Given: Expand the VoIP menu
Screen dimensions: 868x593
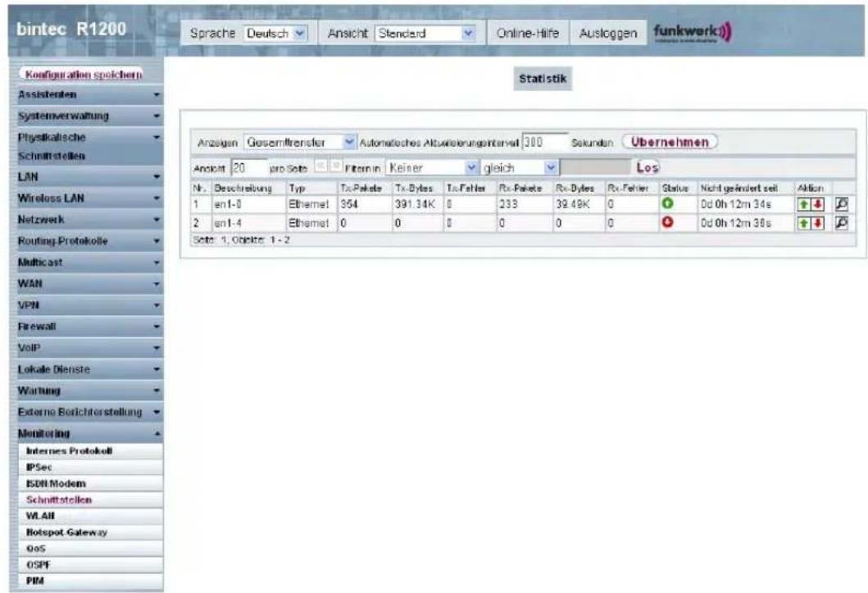Looking at the screenshot, I should coord(86,349).
